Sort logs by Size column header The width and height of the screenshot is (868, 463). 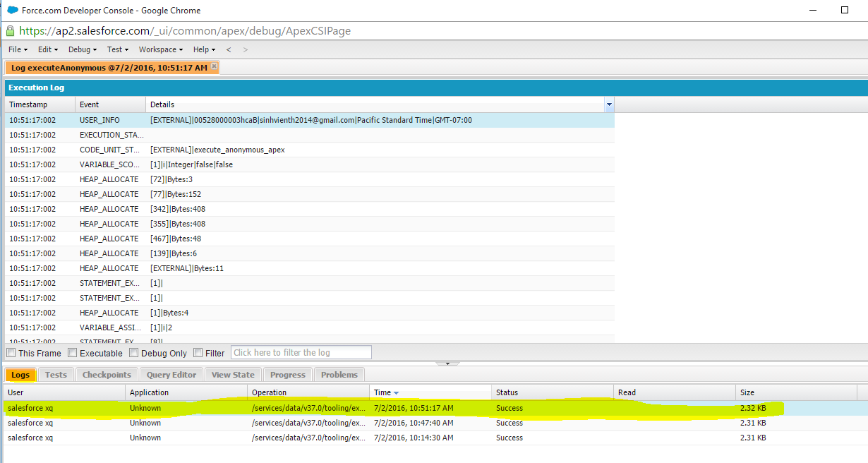coord(797,392)
